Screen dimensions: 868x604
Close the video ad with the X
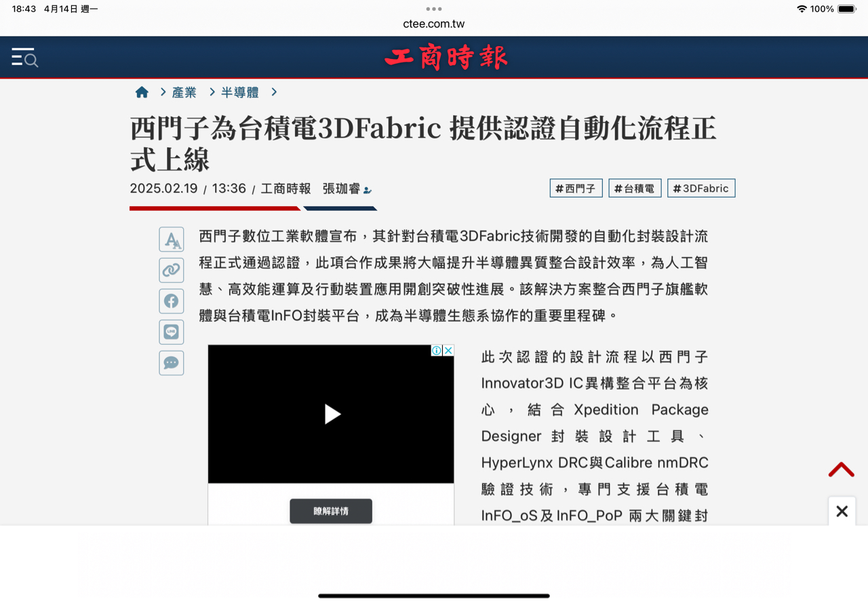pos(448,351)
